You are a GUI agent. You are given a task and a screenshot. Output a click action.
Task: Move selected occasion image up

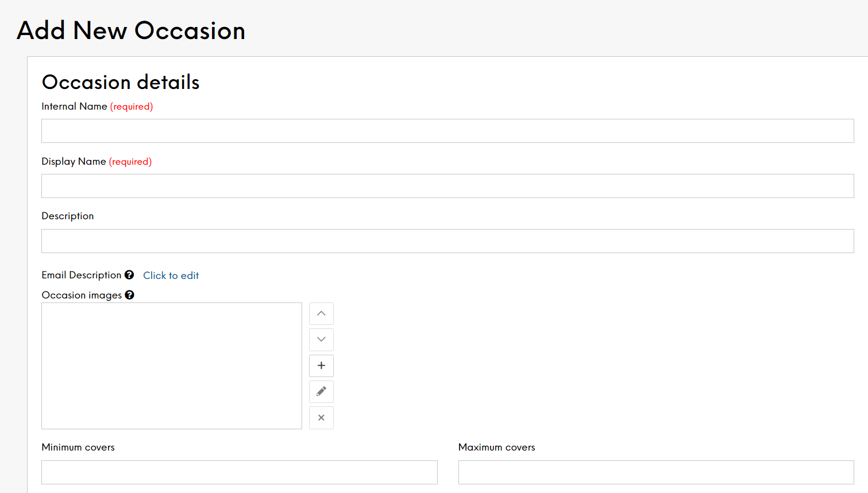[x=321, y=313]
